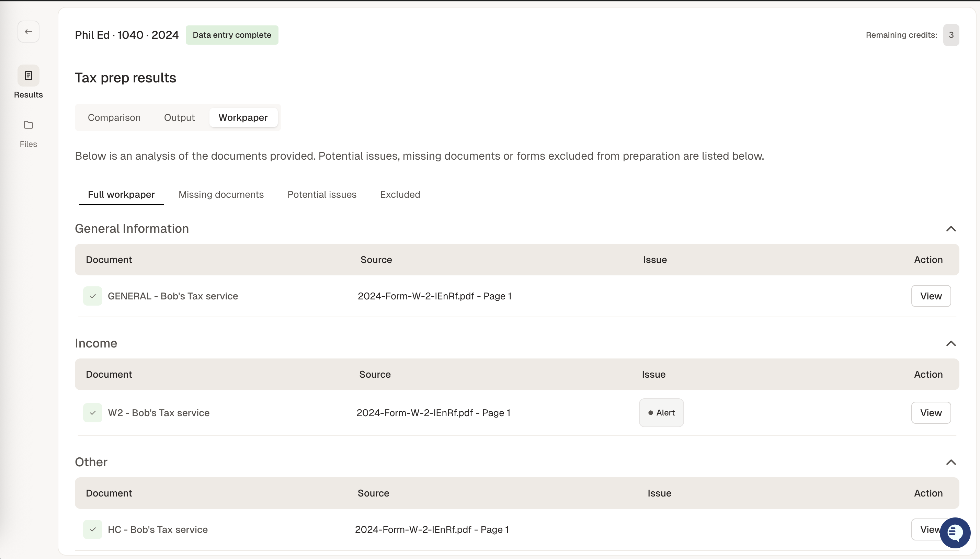Toggle checkmark for HC - Bob's Tax service
Image resolution: width=980 pixels, height=559 pixels.
92,529
